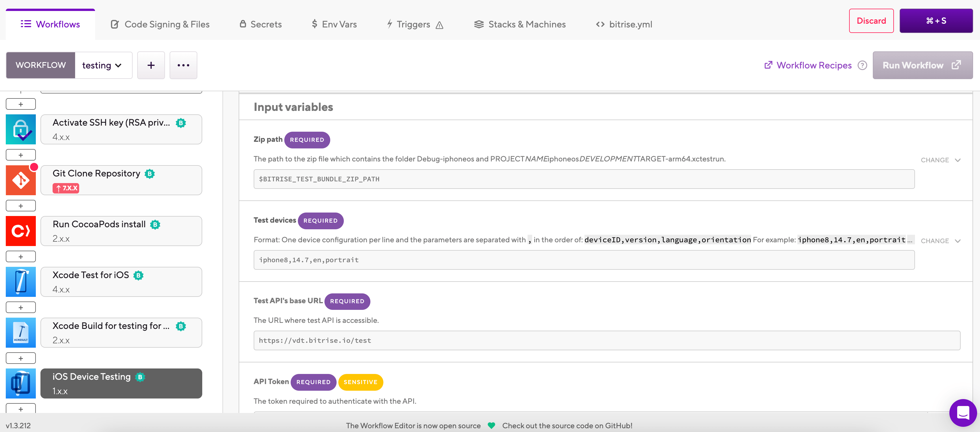The image size is (980, 432).
Task: Expand CHANGE for Test devices input
Action: click(x=940, y=241)
